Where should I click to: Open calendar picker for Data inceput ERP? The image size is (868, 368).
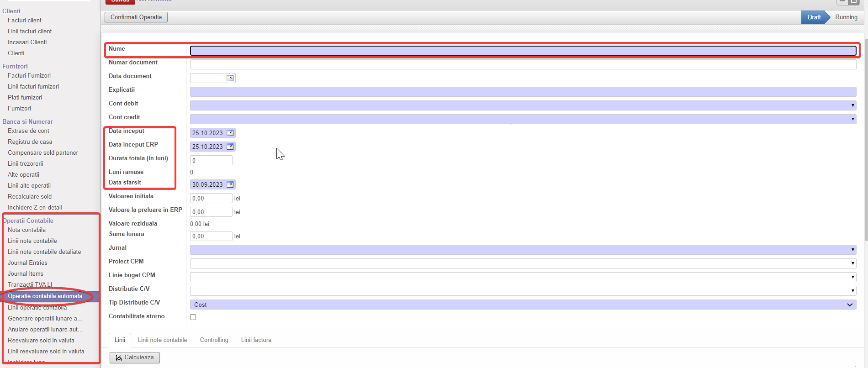click(x=230, y=147)
